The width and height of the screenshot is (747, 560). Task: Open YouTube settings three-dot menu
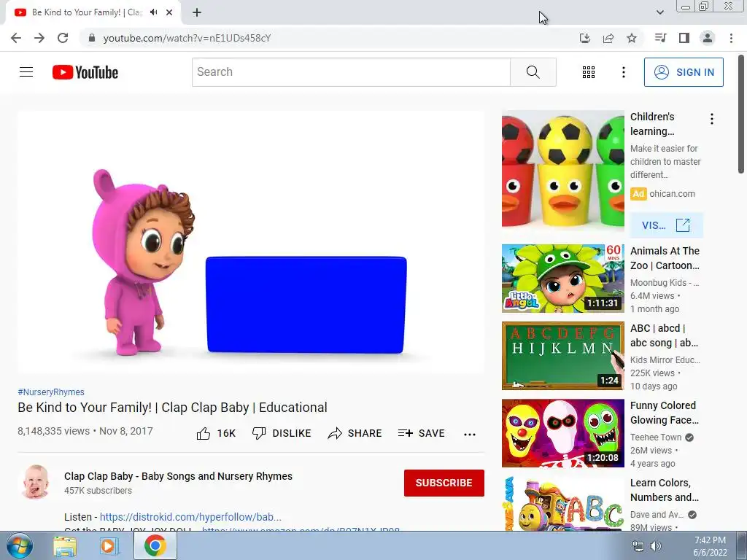(x=623, y=72)
